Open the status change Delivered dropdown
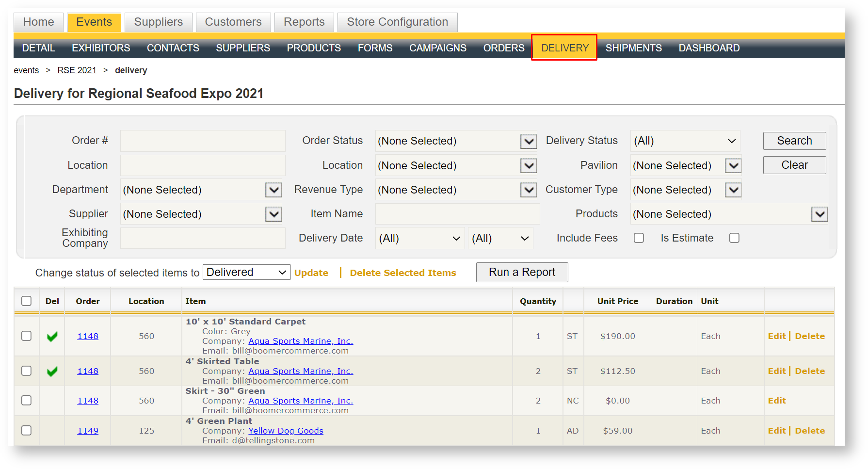 click(246, 273)
